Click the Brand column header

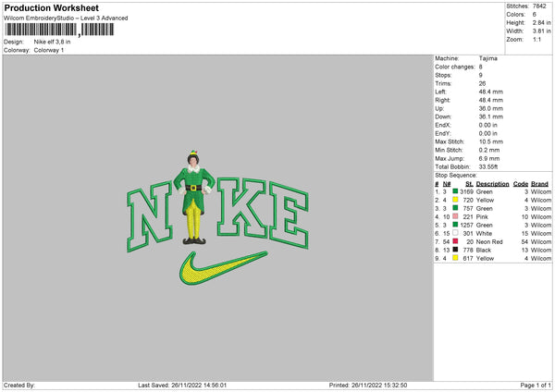[x=539, y=184]
